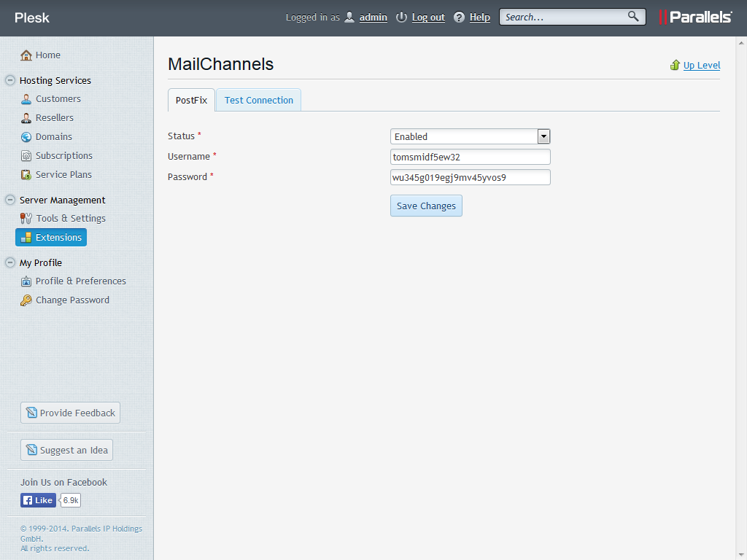Click the search magnifier icon
This screenshot has height=560, width=747.
coord(633,16)
